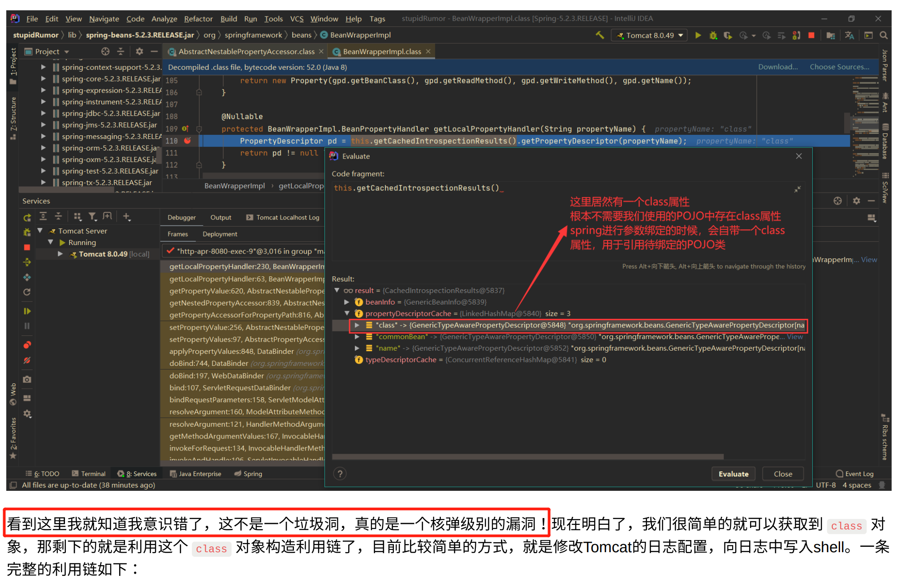
Task: Click the Build Project hammer icon
Action: [x=600, y=35]
